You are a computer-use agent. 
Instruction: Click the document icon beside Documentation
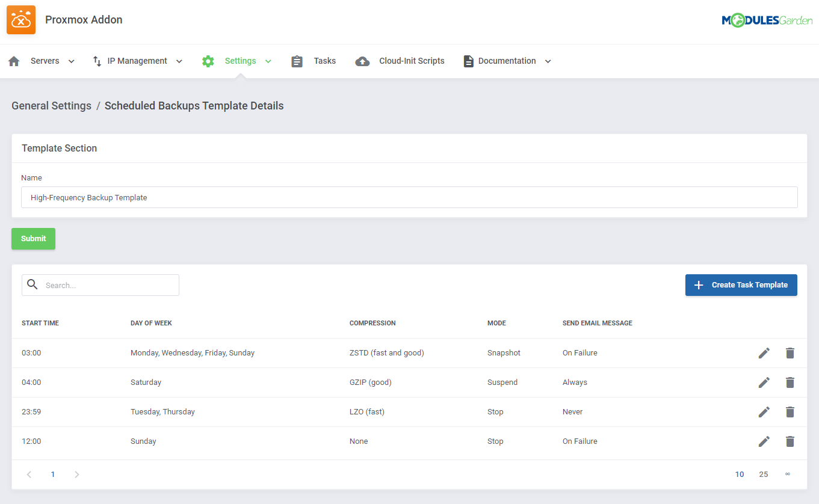click(x=468, y=61)
